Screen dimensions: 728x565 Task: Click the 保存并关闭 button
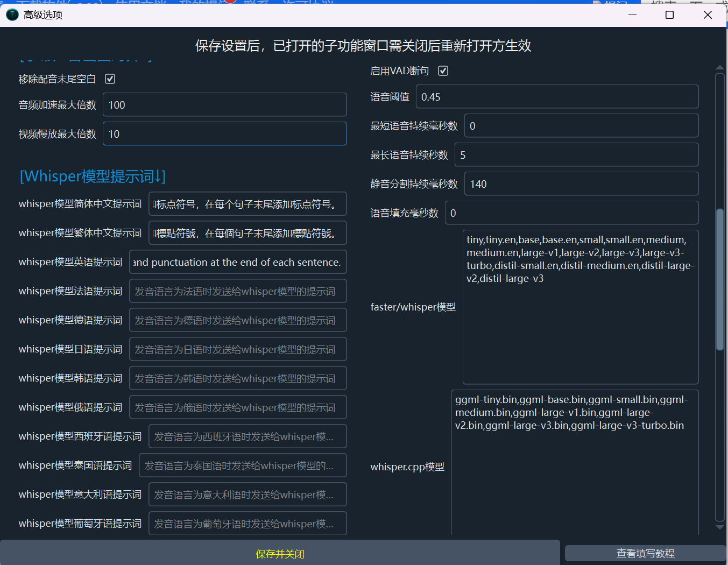point(280,554)
